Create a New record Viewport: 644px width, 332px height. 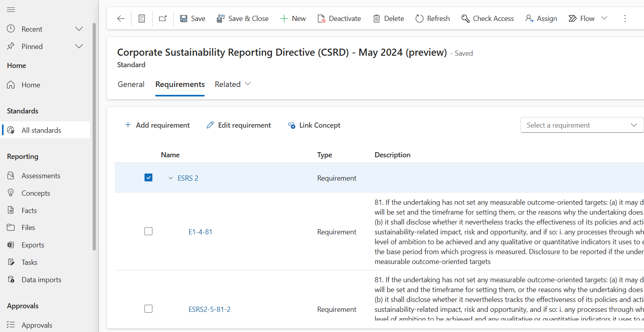(x=293, y=19)
